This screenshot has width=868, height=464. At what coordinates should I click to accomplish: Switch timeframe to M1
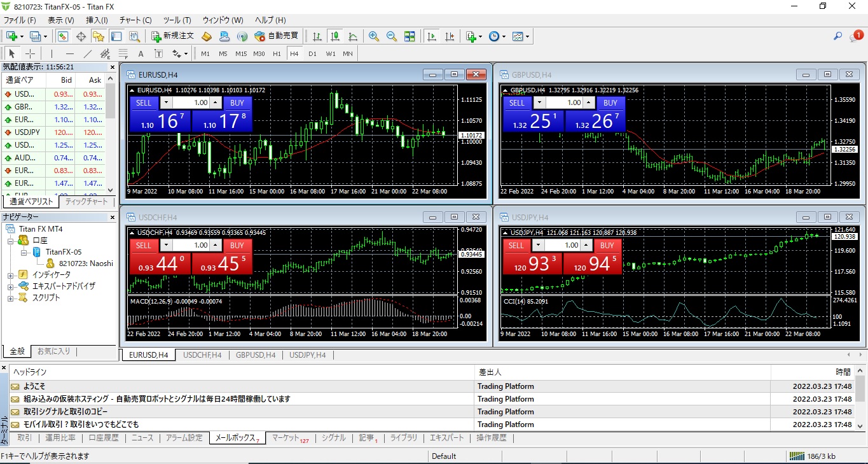pyautogui.click(x=205, y=53)
